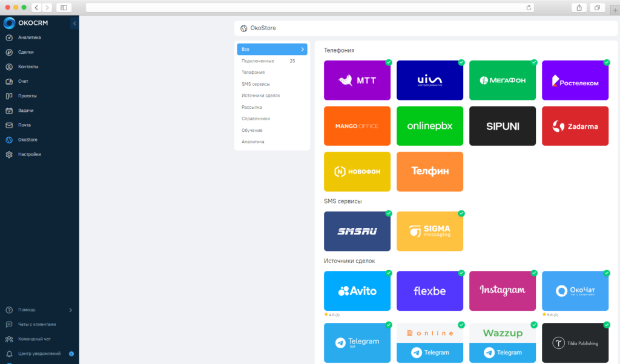
Task: Select the SMS сервисы category filter
Action: click(256, 84)
